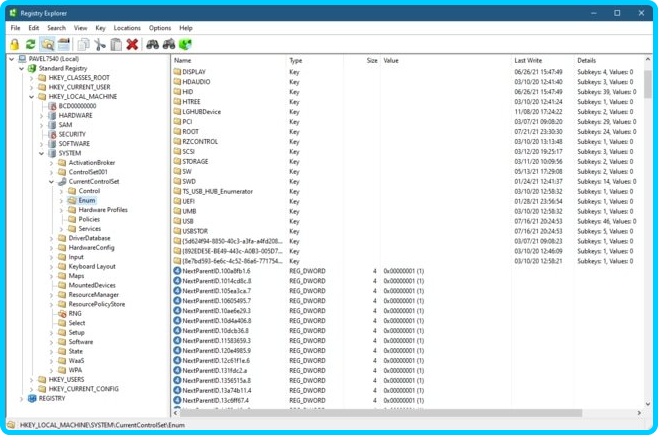Click the SECURITY hive icon in tree

click(52, 134)
